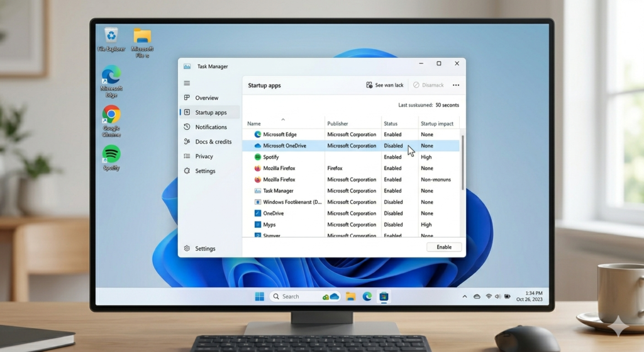The image size is (644, 352).
Task: Open the Privacy page
Action: coord(210,156)
